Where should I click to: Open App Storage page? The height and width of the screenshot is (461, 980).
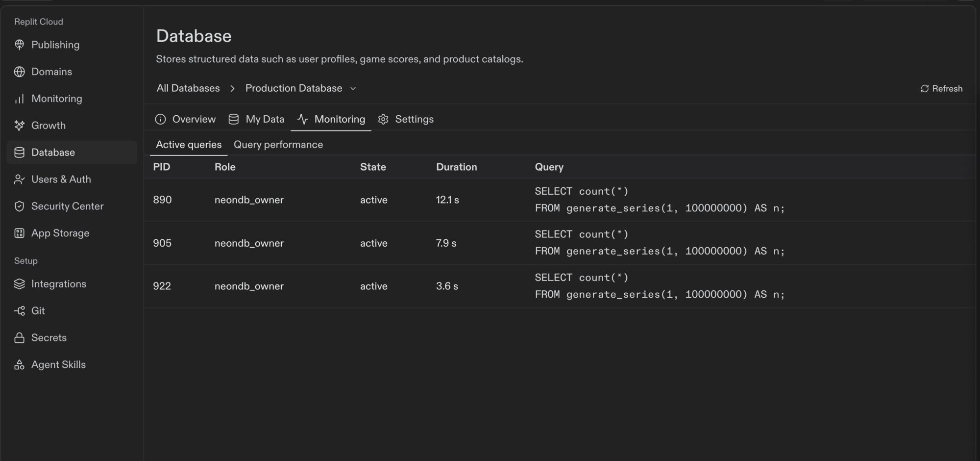click(72, 233)
